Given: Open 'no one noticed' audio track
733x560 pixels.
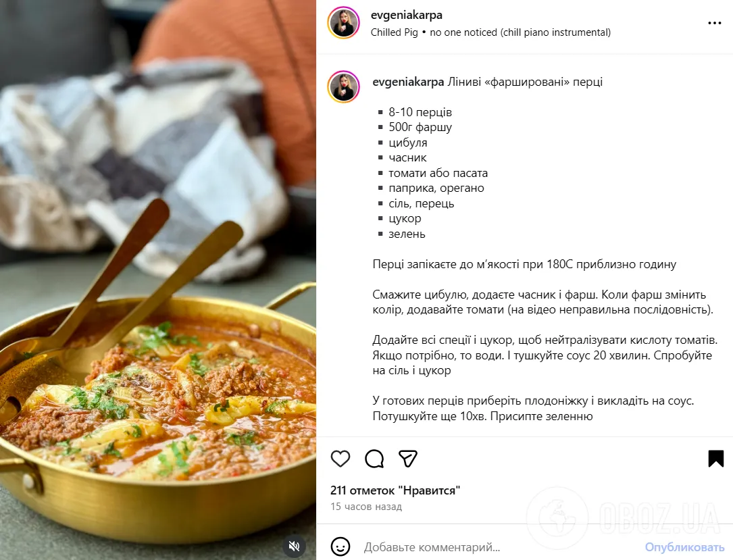Looking at the screenshot, I should (520, 32).
